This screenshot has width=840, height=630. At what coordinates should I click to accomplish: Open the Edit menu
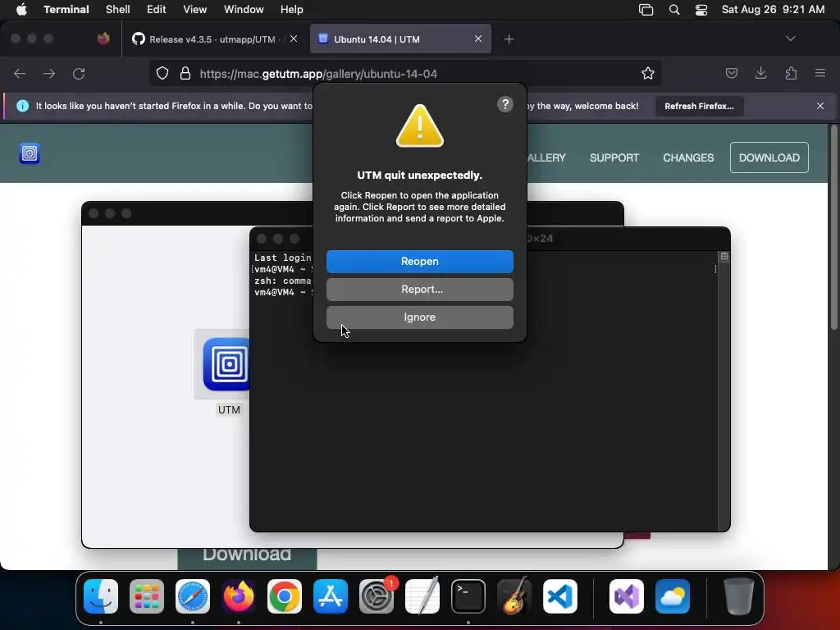coord(157,10)
